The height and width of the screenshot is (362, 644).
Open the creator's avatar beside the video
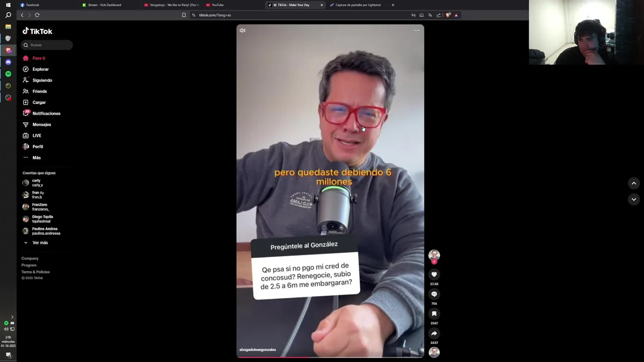tap(434, 255)
